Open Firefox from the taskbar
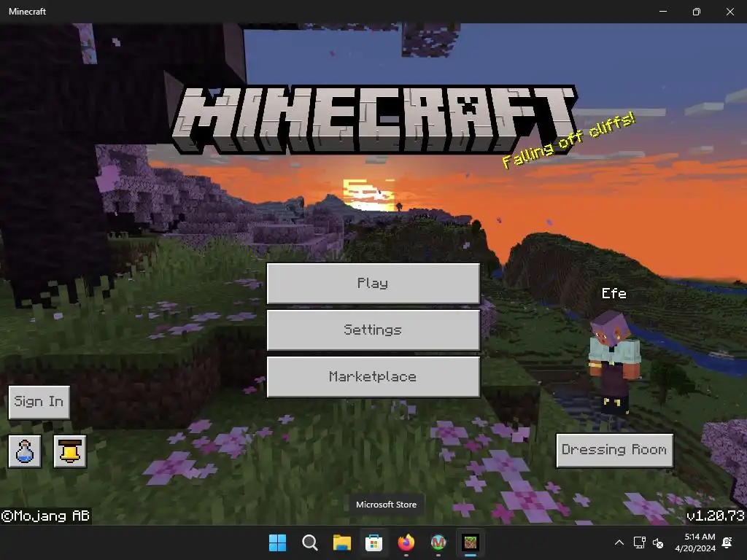Screen dimensions: 747x560 406,542
